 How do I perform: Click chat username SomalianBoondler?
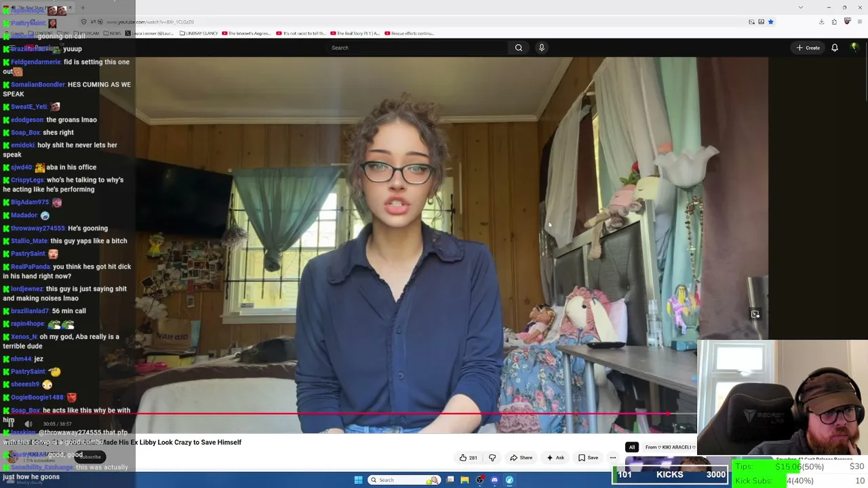pos(37,85)
